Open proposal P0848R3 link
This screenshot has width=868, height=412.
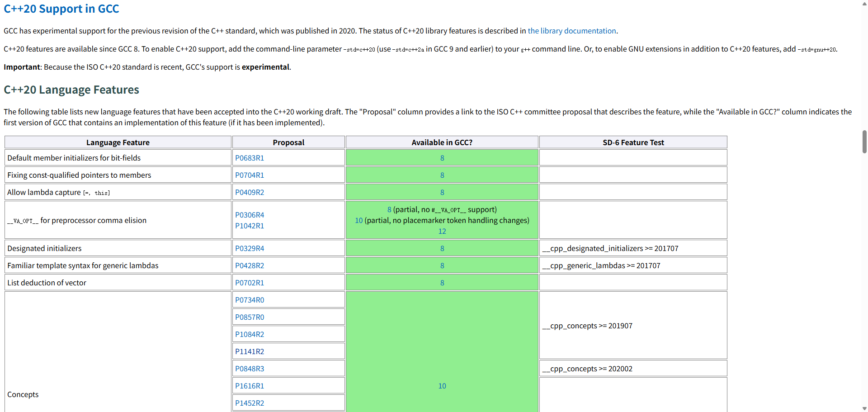[x=250, y=369]
